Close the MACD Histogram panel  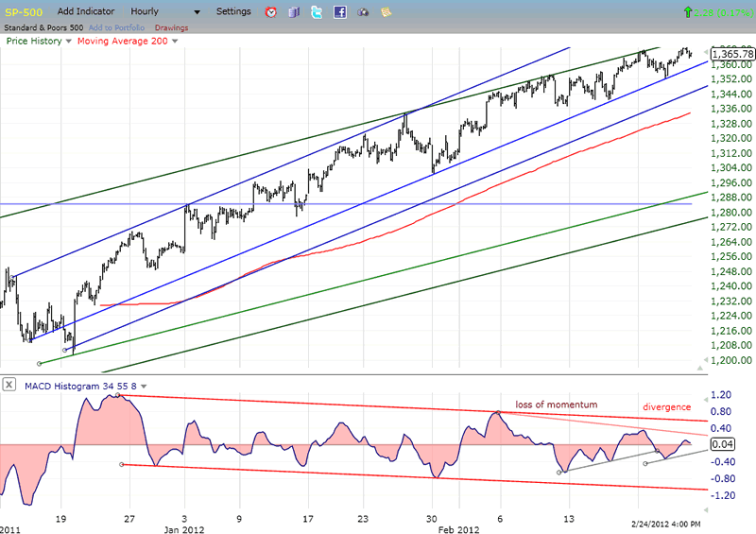point(9,384)
